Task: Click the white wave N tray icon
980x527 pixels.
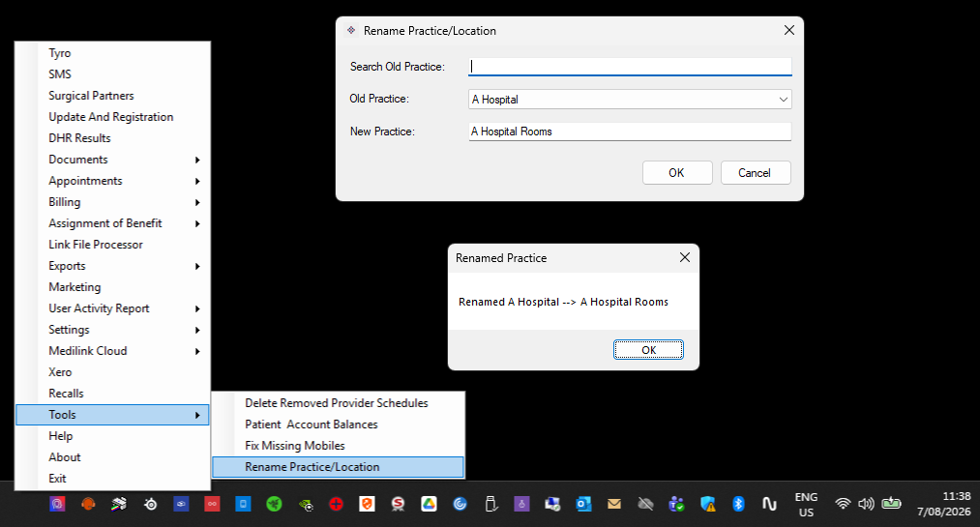Action: [769, 504]
